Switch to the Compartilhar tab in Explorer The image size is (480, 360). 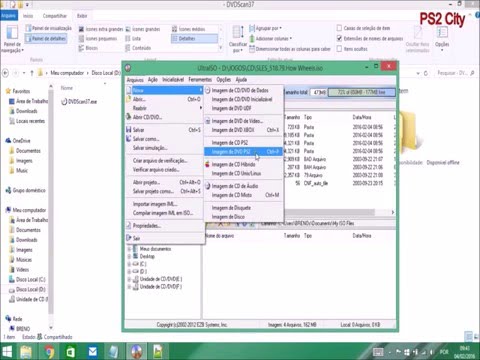coord(55,16)
